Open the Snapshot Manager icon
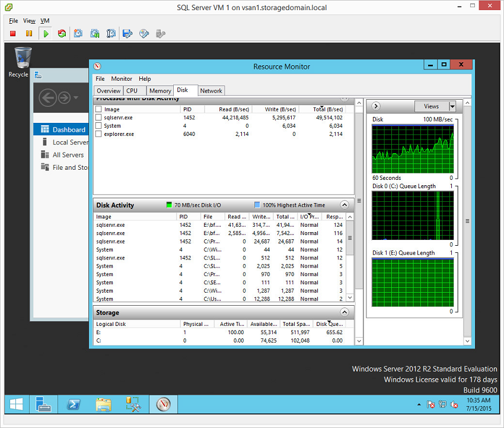This screenshot has height=428, width=504. point(111,33)
